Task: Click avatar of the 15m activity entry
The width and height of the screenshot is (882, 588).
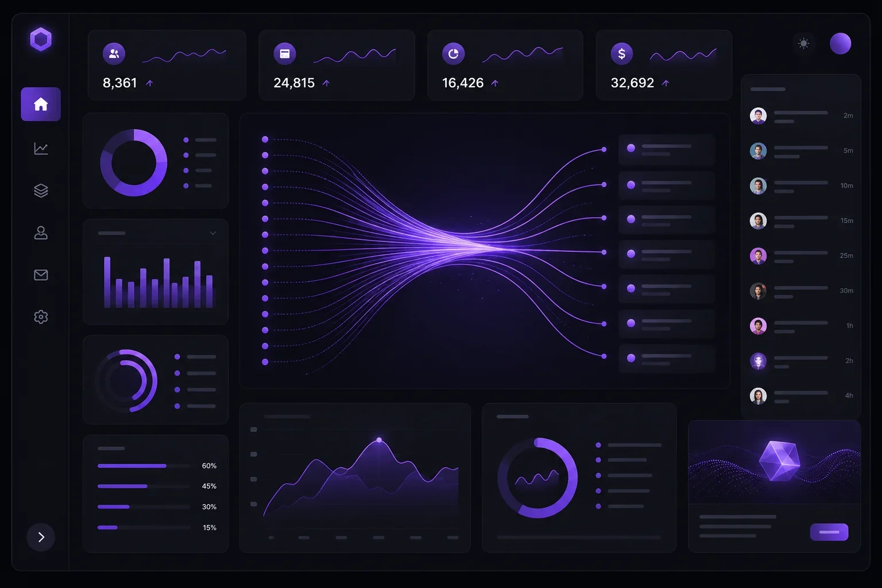Action: tap(759, 221)
